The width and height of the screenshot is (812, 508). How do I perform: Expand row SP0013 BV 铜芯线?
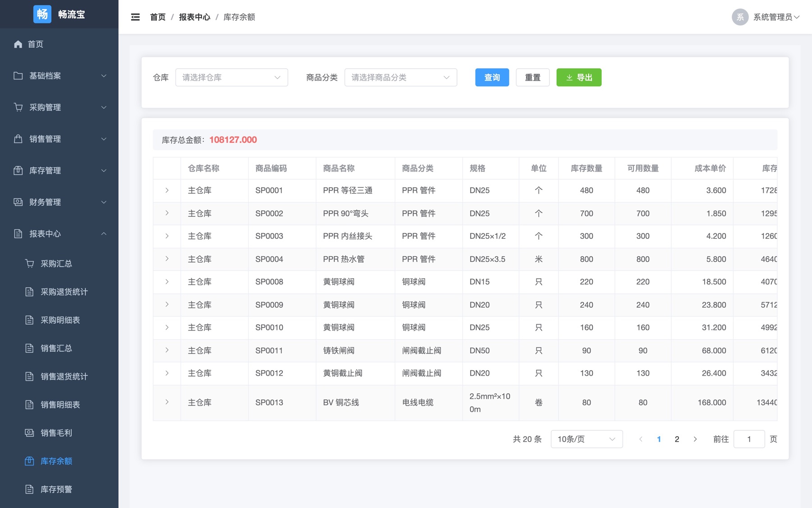coord(167,402)
